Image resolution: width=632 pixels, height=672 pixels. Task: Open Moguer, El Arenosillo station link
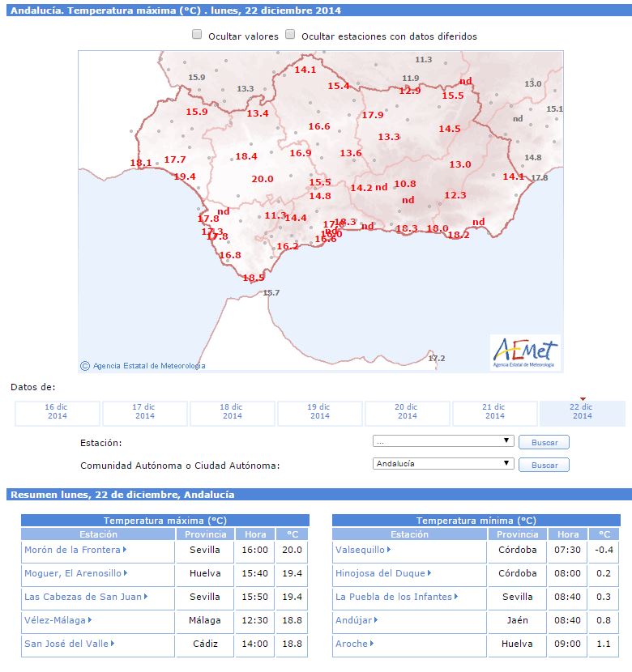tap(73, 574)
